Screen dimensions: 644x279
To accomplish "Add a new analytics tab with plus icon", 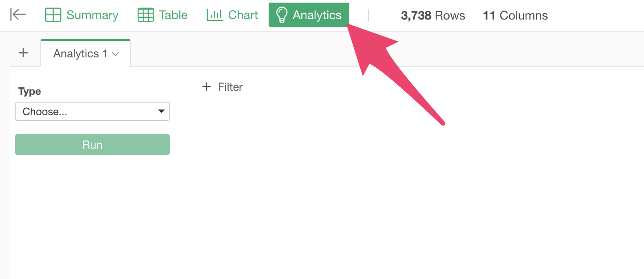I will tap(23, 53).
